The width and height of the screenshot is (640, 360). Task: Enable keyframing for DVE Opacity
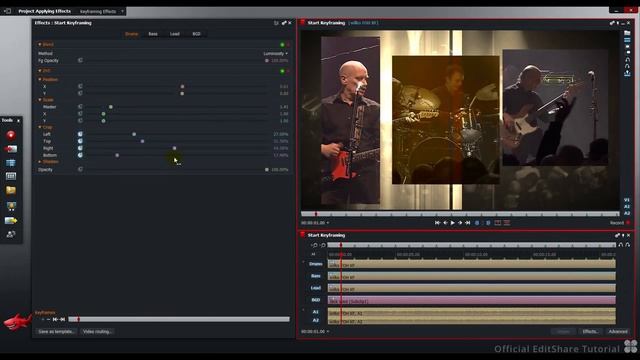tap(80, 169)
